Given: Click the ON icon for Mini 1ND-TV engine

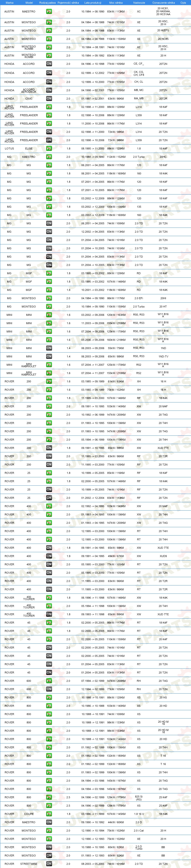Looking at the screenshot, I should [49, 356].
